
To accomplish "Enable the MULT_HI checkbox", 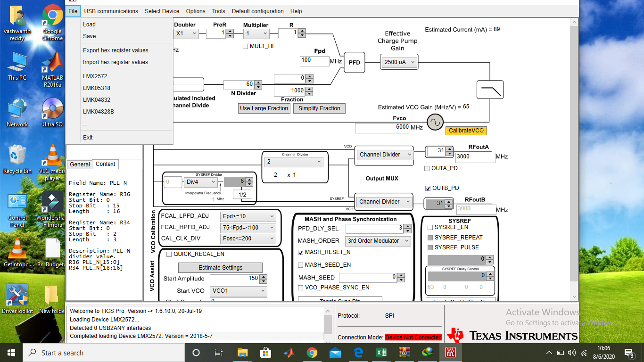I will 246,46.
